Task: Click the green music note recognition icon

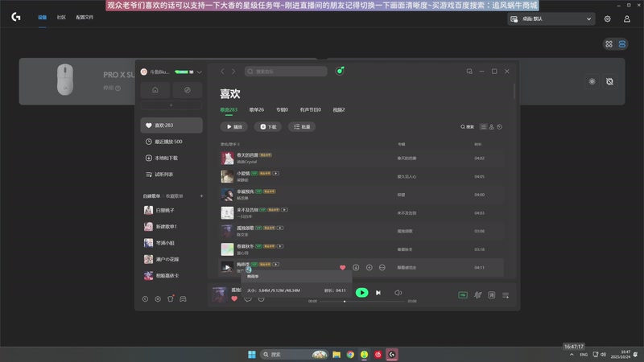Action: coord(340,71)
